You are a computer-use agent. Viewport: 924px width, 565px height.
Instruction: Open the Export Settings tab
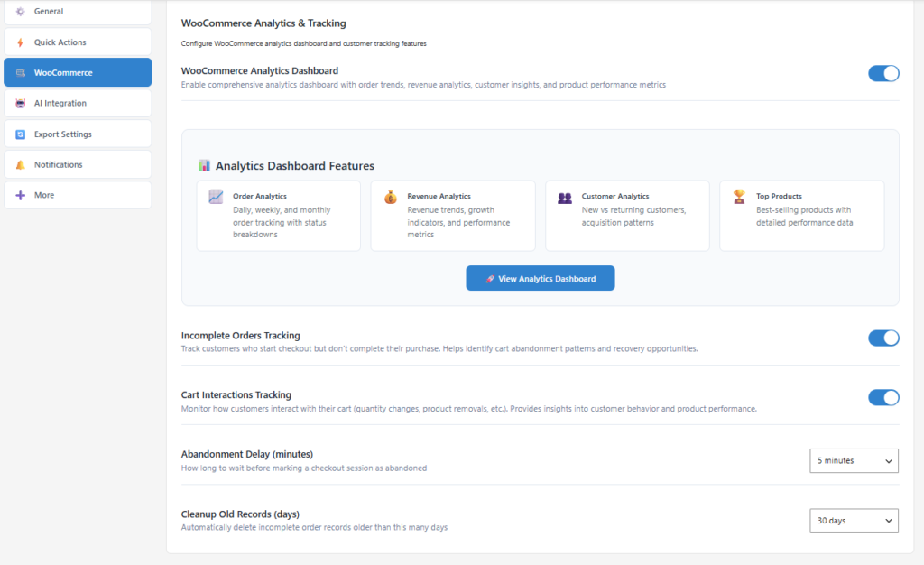click(78, 134)
